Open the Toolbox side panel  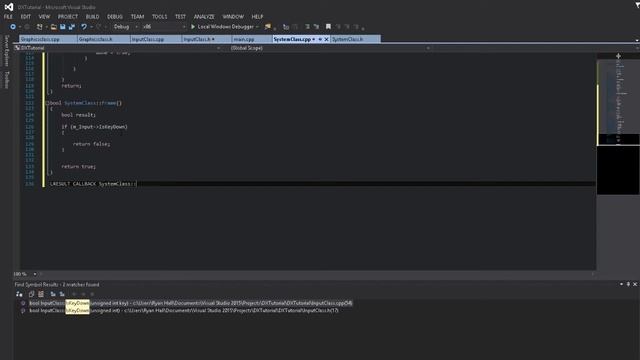[6, 80]
